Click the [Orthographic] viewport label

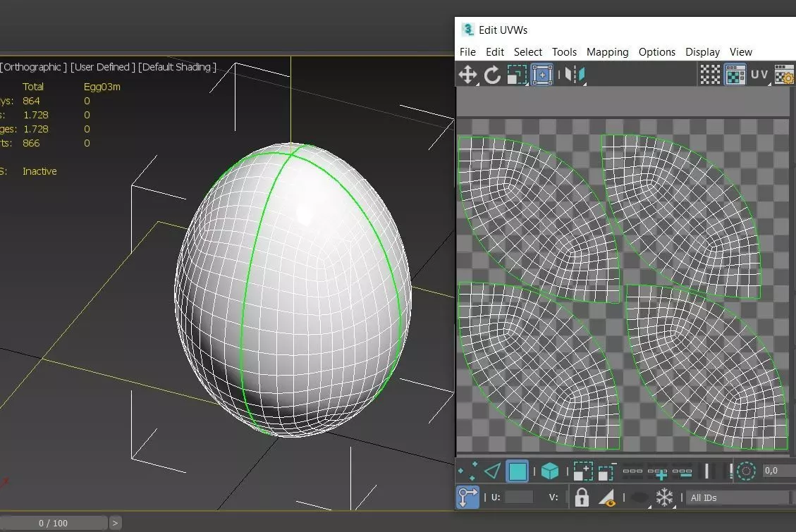tap(34, 67)
